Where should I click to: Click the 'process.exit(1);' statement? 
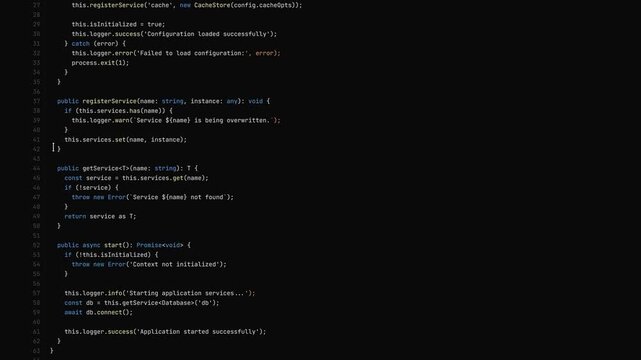point(100,63)
